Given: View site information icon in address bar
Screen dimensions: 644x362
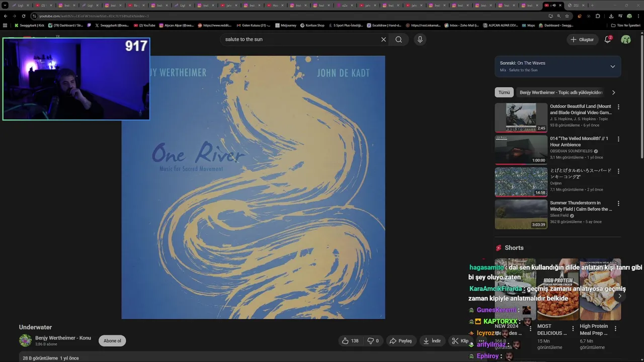Looking at the screenshot, I should coord(34,16).
